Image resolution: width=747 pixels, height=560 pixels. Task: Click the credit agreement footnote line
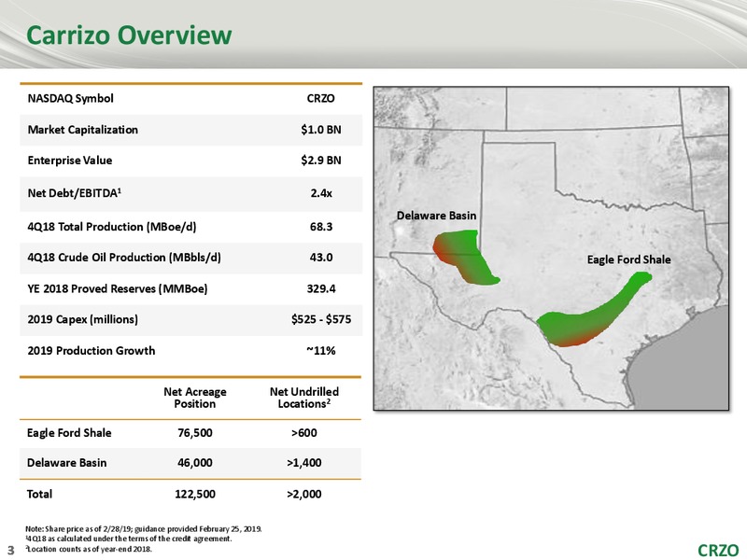point(129,539)
